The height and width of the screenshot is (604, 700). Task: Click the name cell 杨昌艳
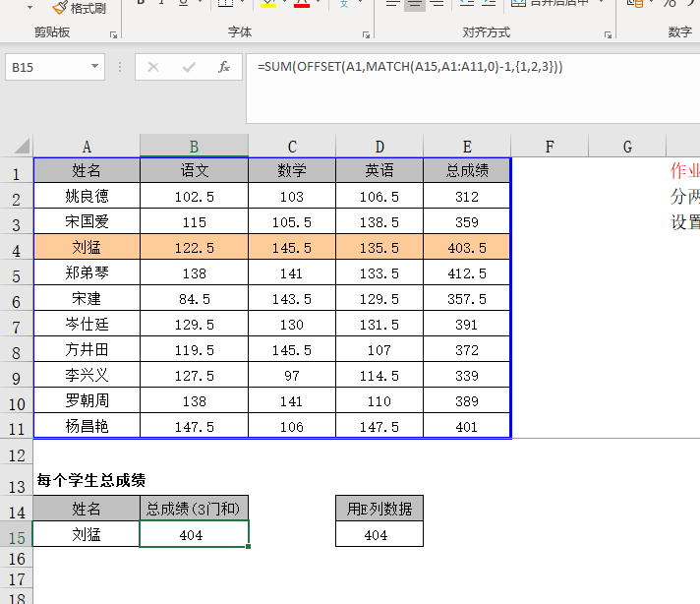(87, 426)
